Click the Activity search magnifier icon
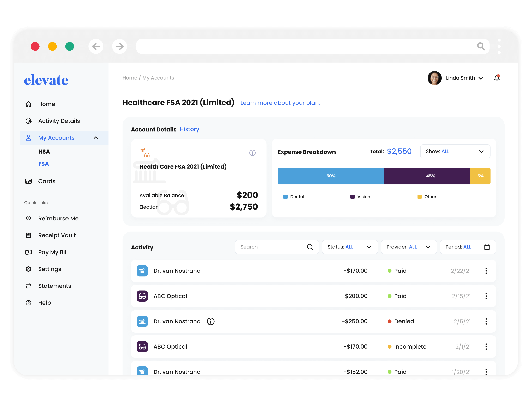This screenshot has height=399, width=532. point(310,247)
